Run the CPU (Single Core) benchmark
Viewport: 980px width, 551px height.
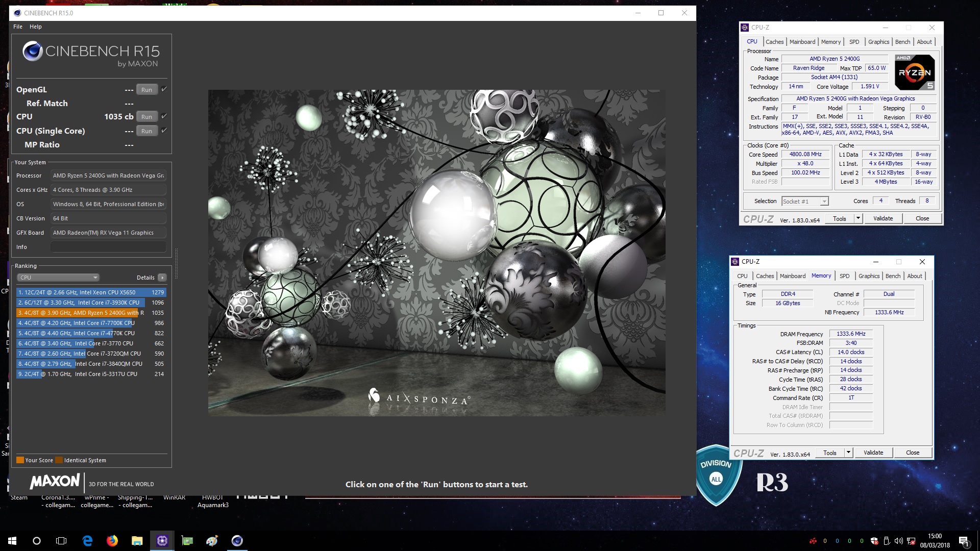[x=147, y=131]
